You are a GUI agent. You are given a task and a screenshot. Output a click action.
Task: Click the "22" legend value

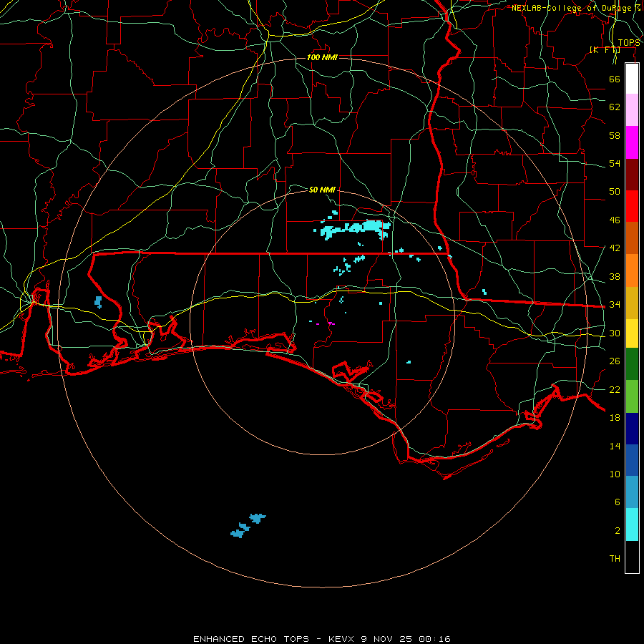(x=615, y=389)
